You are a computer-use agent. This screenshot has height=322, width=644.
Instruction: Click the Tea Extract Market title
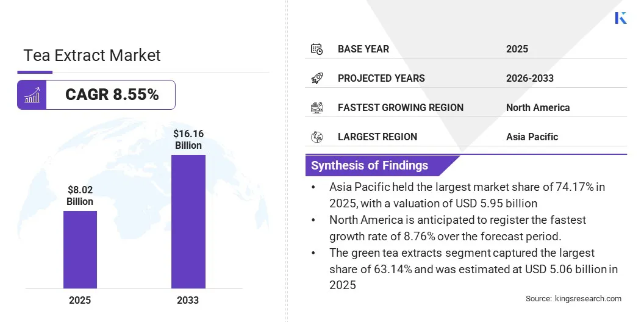click(92, 55)
